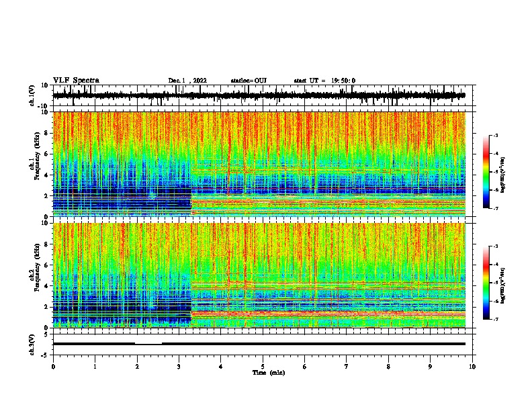Click the "6" kHz tick on ch.2 frequency axis
Viewport: 532px width, 411px height.
tap(46, 265)
